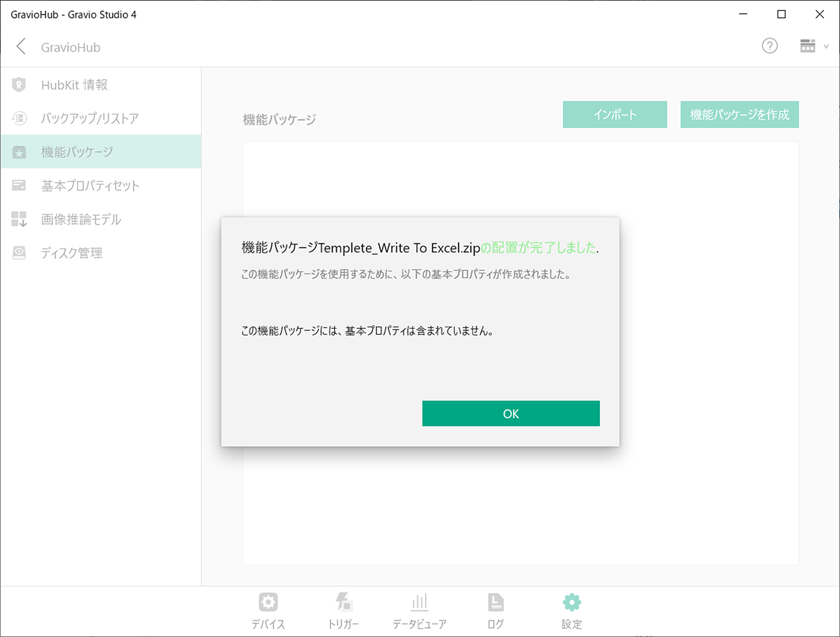Open the ログ document icon

496,602
